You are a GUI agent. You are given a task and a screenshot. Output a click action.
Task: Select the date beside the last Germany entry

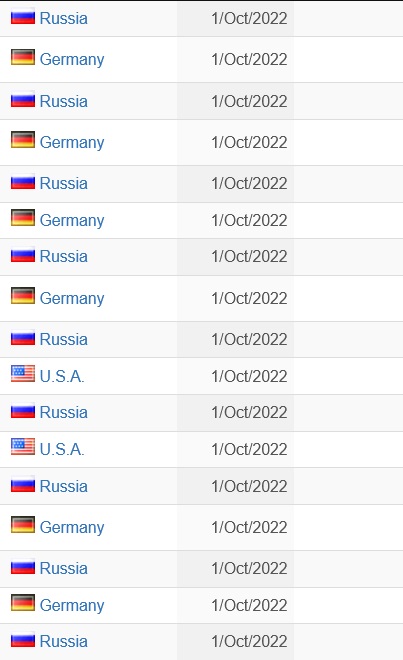point(249,605)
